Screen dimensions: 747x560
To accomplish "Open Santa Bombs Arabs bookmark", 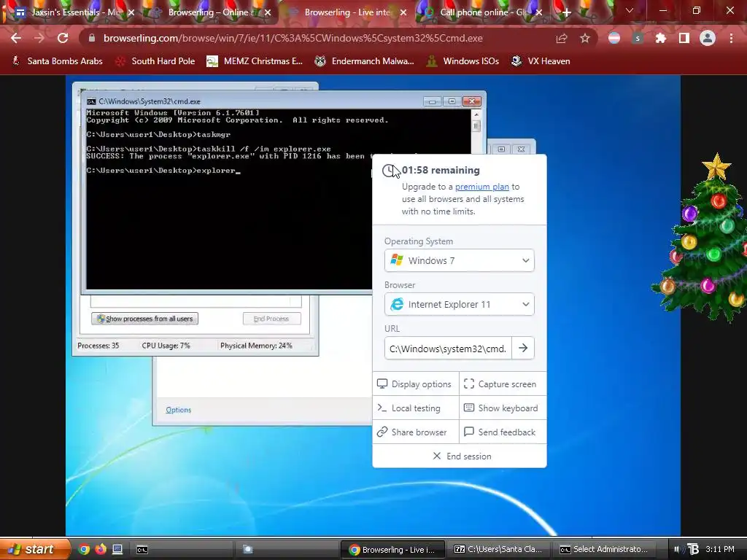I will [x=57, y=61].
